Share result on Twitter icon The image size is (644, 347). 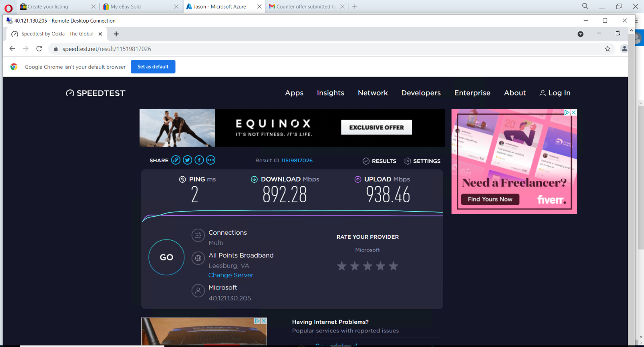click(x=188, y=160)
